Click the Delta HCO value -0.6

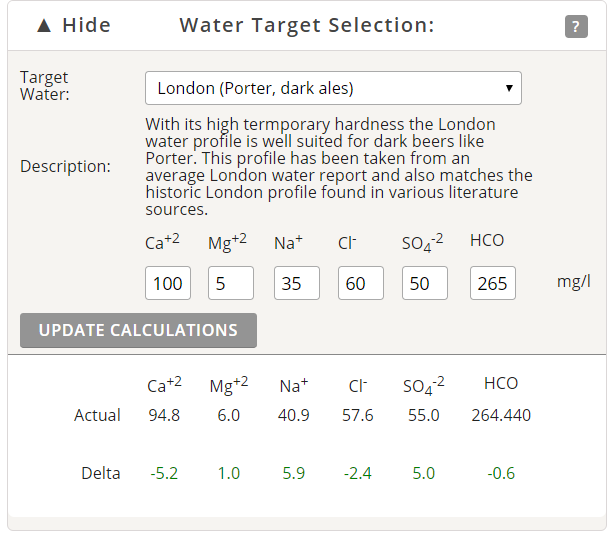(501, 473)
